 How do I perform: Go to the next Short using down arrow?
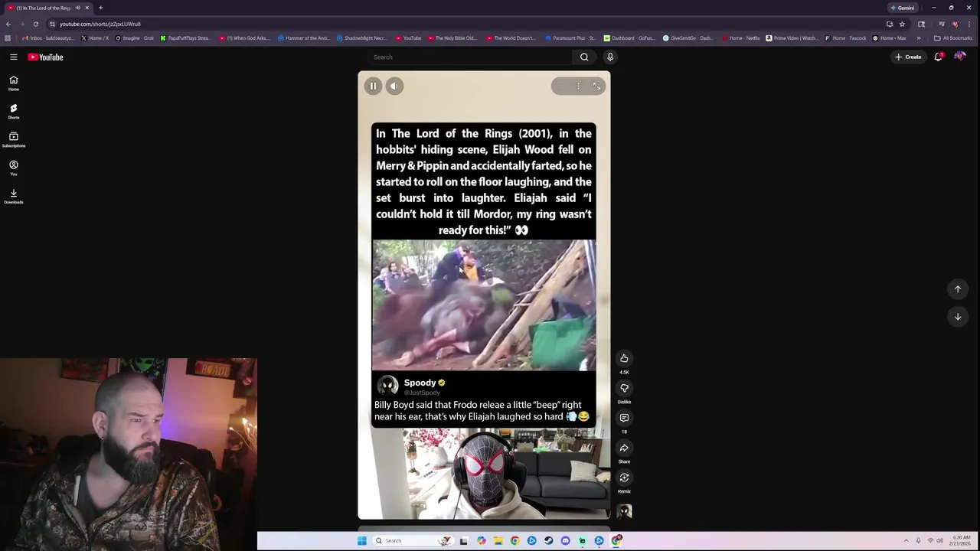coord(957,316)
